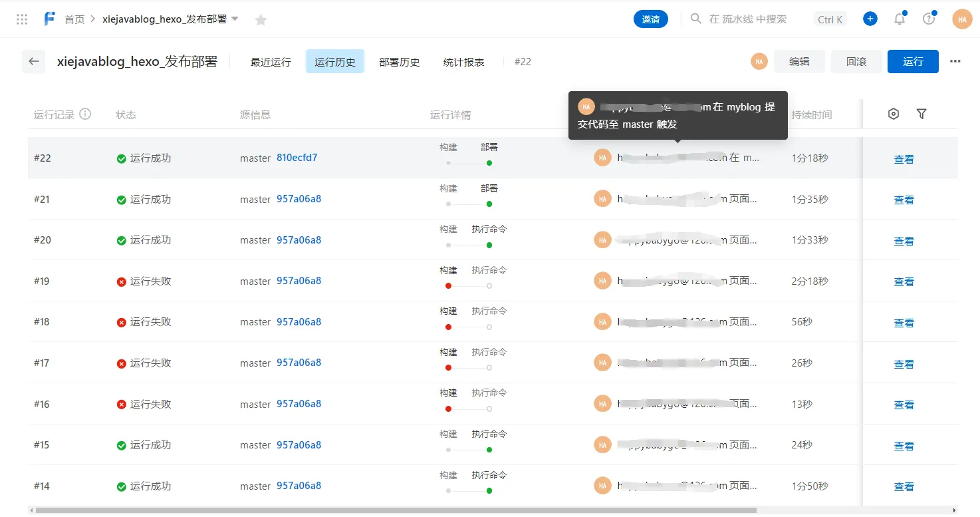Click the notification bell icon
980x517 pixels.
tap(899, 19)
